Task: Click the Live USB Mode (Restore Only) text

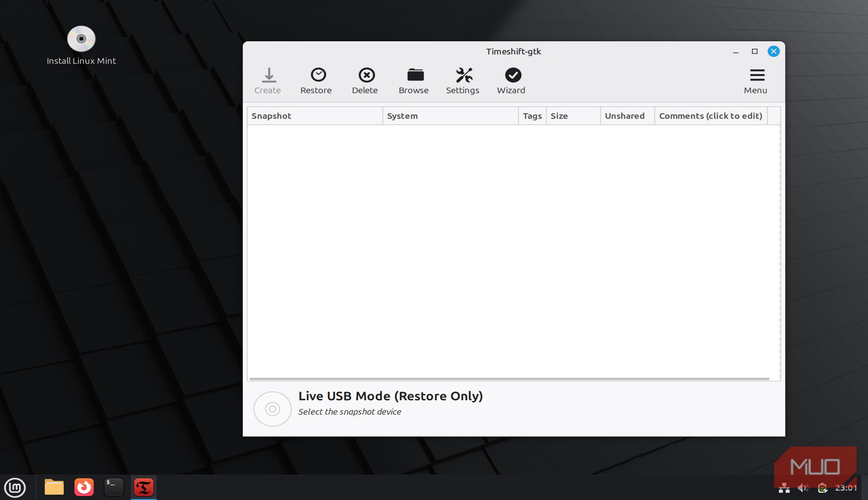Action: point(391,396)
